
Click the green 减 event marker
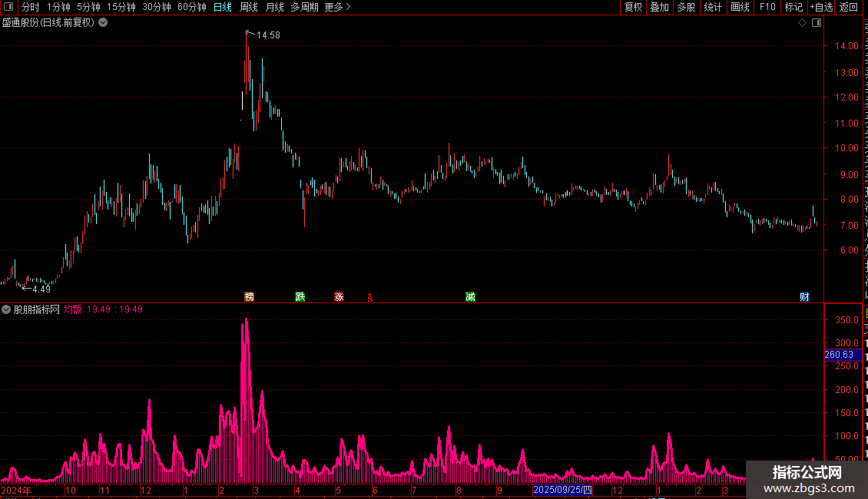click(x=470, y=297)
